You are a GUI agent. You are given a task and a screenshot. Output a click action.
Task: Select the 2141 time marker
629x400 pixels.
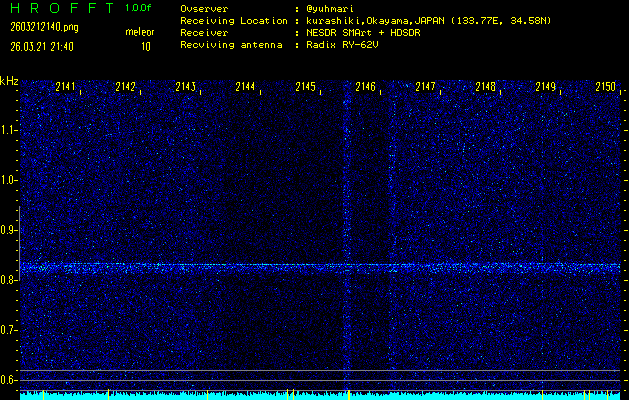[x=66, y=87]
